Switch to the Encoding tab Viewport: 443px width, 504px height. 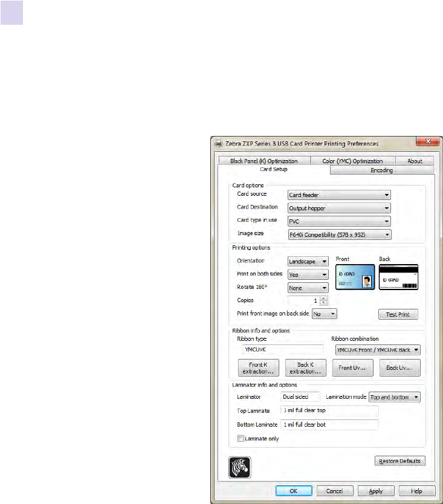coord(381,170)
